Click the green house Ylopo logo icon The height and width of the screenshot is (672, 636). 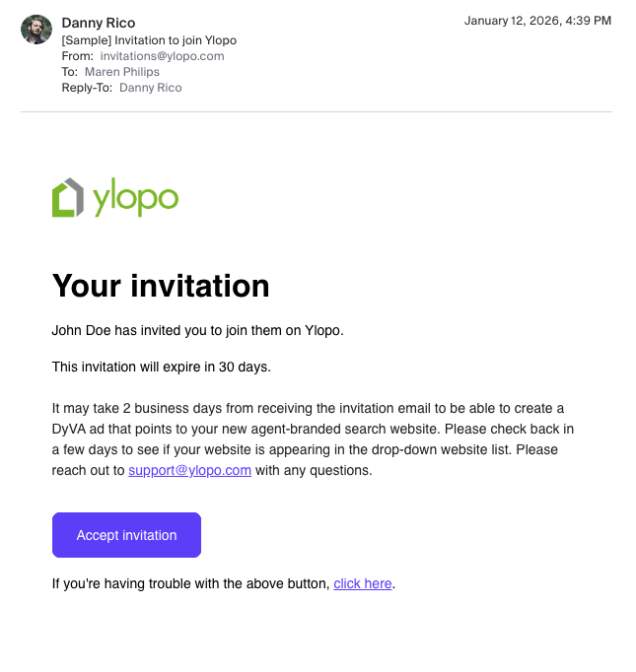[68, 198]
